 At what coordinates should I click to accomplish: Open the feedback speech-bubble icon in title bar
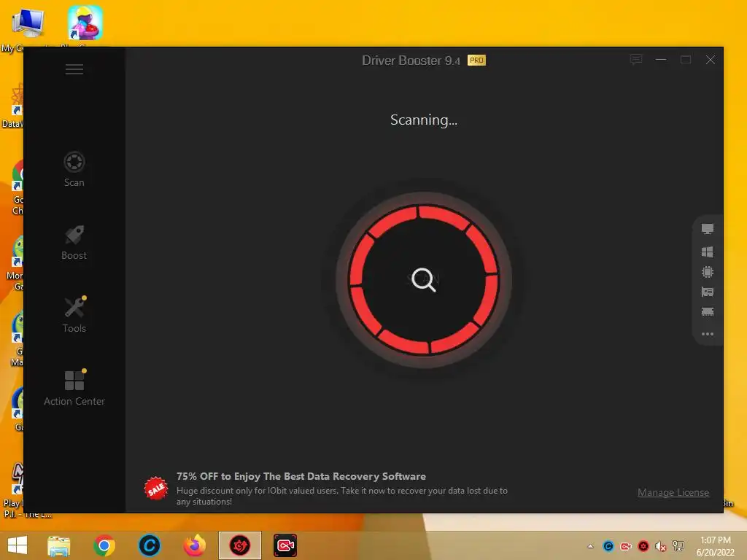636,60
